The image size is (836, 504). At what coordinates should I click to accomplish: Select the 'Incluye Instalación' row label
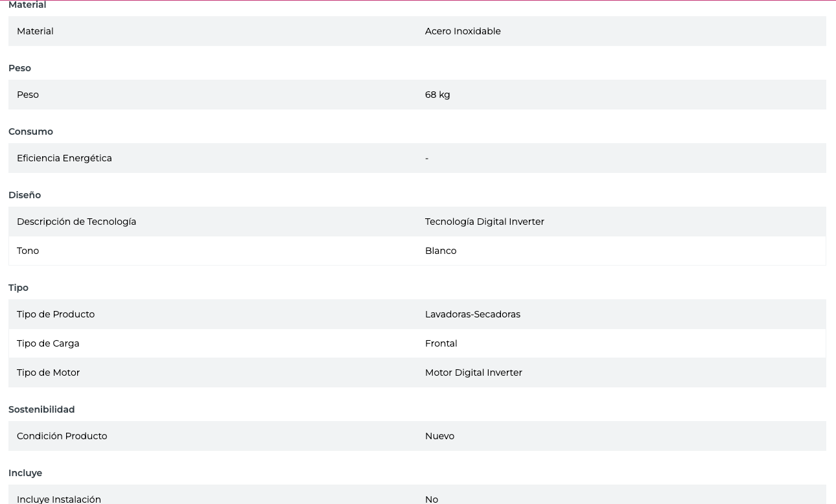(x=59, y=499)
